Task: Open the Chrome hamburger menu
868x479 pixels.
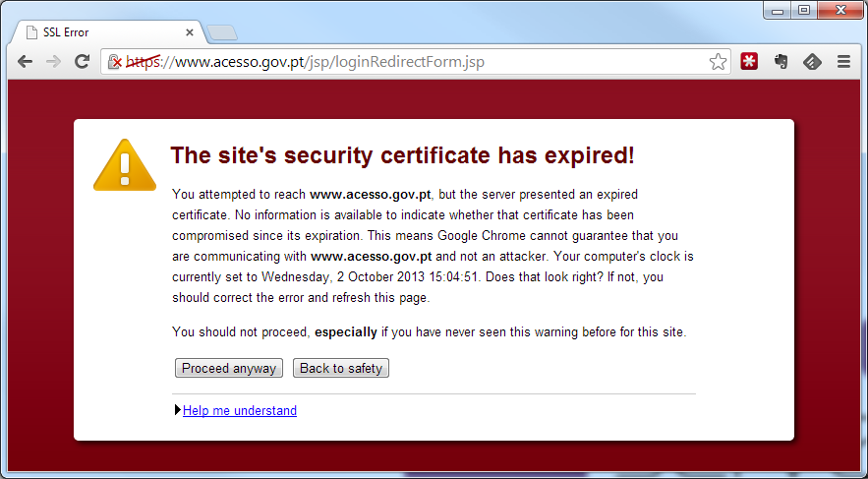Action: [843, 61]
